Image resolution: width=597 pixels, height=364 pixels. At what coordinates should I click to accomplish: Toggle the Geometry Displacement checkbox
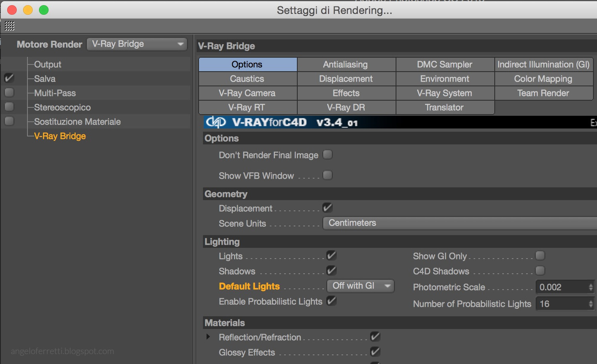(328, 208)
